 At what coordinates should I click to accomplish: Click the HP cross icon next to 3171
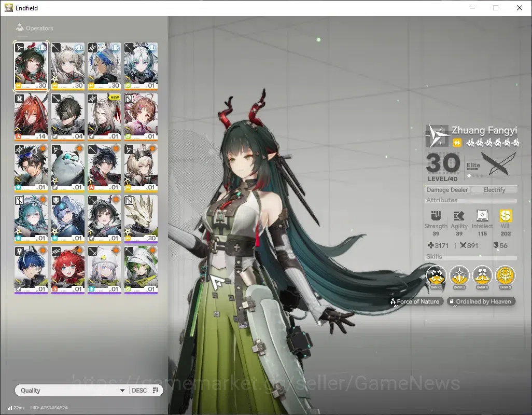point(430,245)
